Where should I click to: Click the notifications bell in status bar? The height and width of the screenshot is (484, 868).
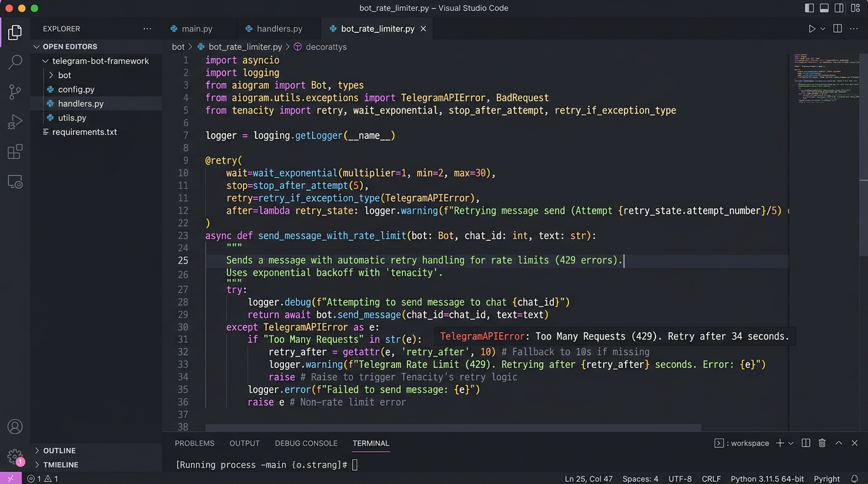point(855,479)
